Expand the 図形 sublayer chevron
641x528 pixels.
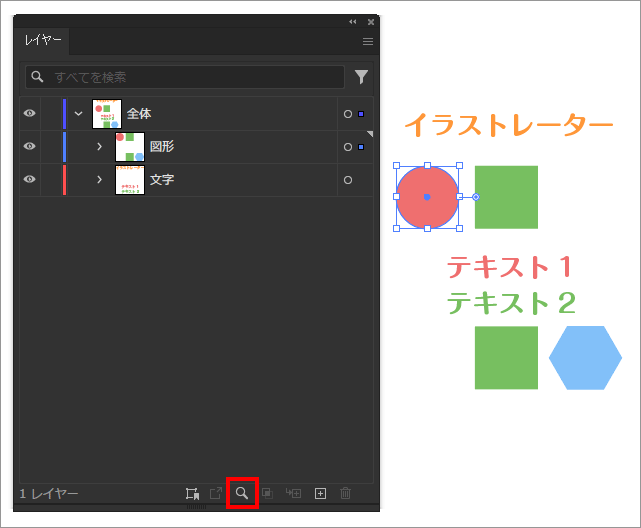point(99,146)
